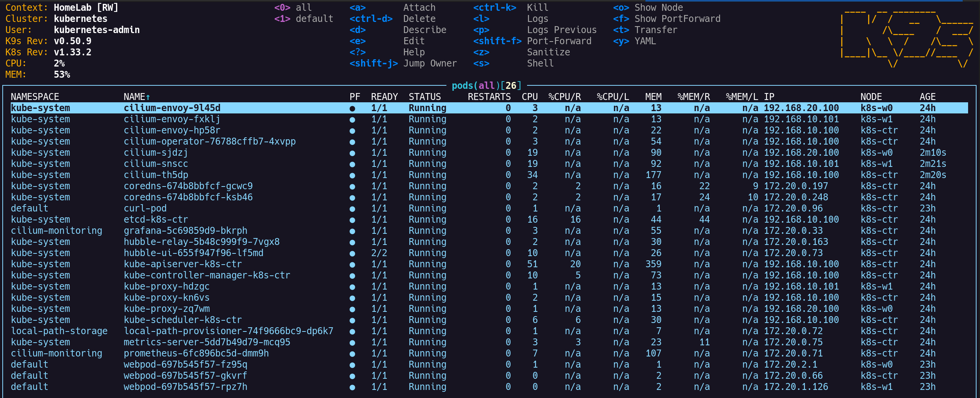This screenshot has height=398, width=980.
Task: Select the kube-controller-manager-k8s-ctr pod
Action: (489, 275)
